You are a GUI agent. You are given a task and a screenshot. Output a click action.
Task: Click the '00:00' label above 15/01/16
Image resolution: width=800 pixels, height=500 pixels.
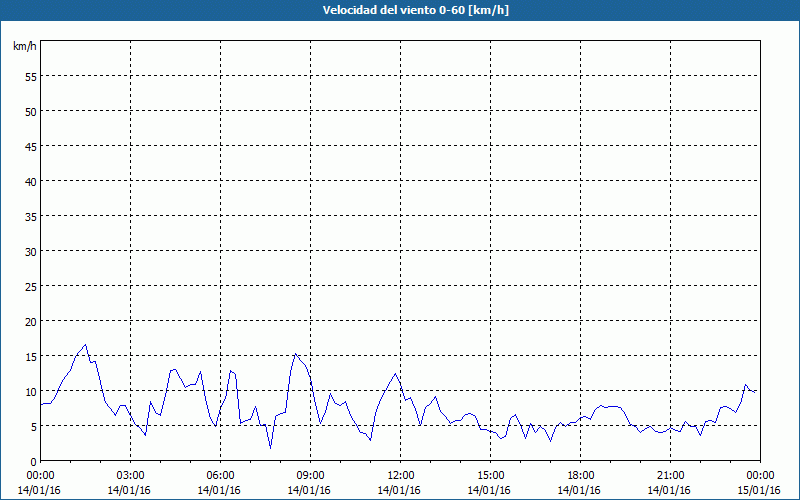760,476
